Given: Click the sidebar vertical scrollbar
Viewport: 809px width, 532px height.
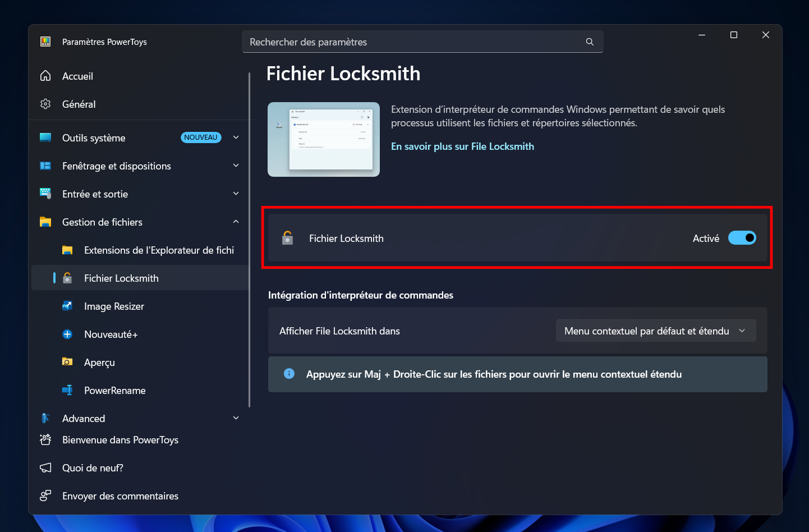Looking at the screenshot, I should point(249,240).
